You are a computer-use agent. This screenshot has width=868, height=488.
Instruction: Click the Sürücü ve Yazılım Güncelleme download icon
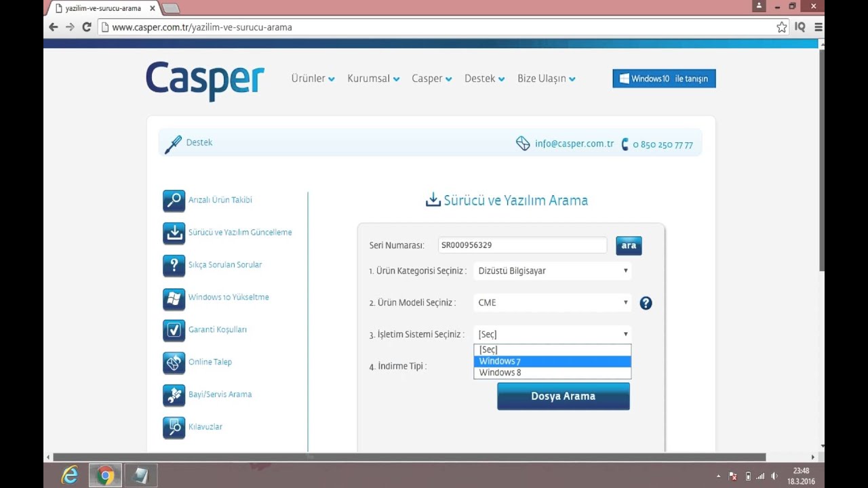pyautogui.click(x=174, y=233)
